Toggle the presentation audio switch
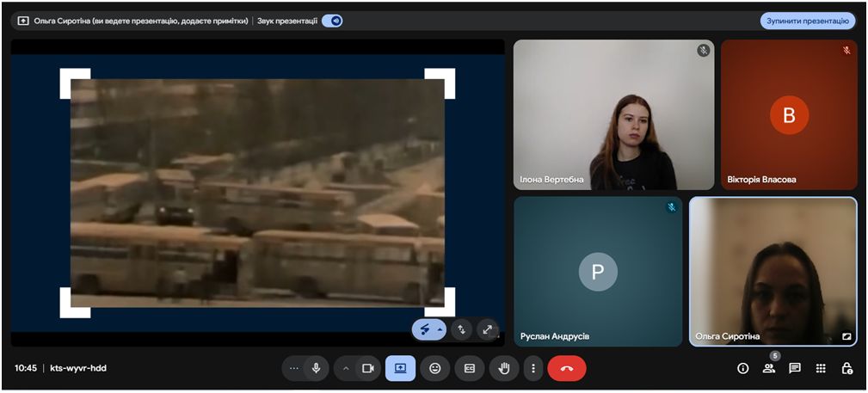The image size is (868, 393). (x=332, y=21)
